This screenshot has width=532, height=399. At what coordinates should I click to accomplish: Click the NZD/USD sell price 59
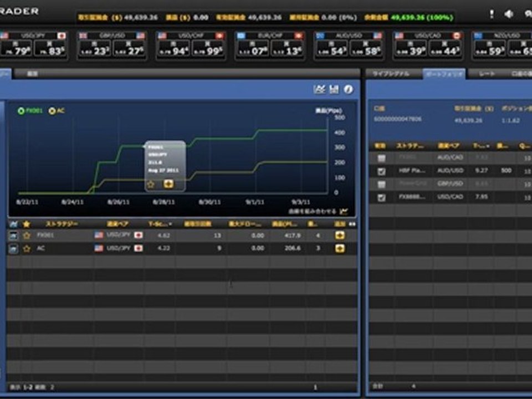[489, 48]
